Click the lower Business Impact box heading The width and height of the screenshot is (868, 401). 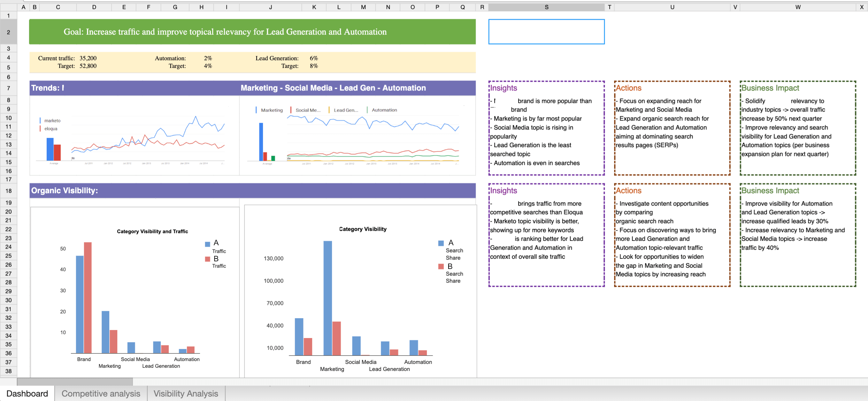pyautogui.click(x=770, y=191)
